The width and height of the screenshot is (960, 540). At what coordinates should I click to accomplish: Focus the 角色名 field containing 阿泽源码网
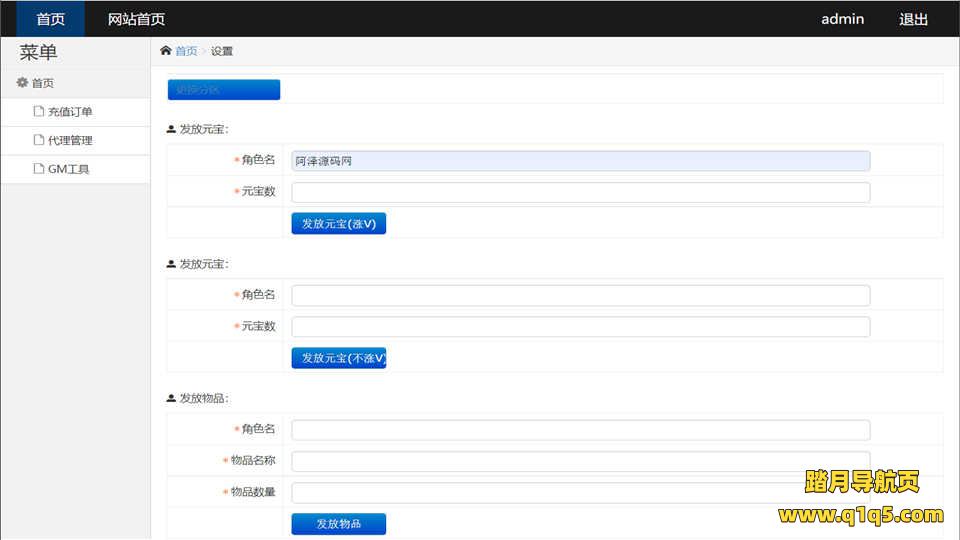pyautogui.click(x=580, y=161)
